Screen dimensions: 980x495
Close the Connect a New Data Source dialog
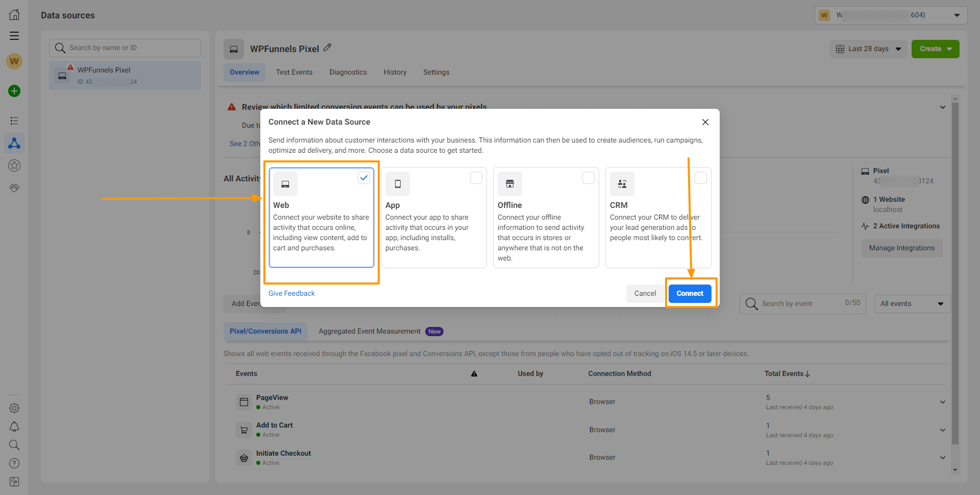pos(705,122)
